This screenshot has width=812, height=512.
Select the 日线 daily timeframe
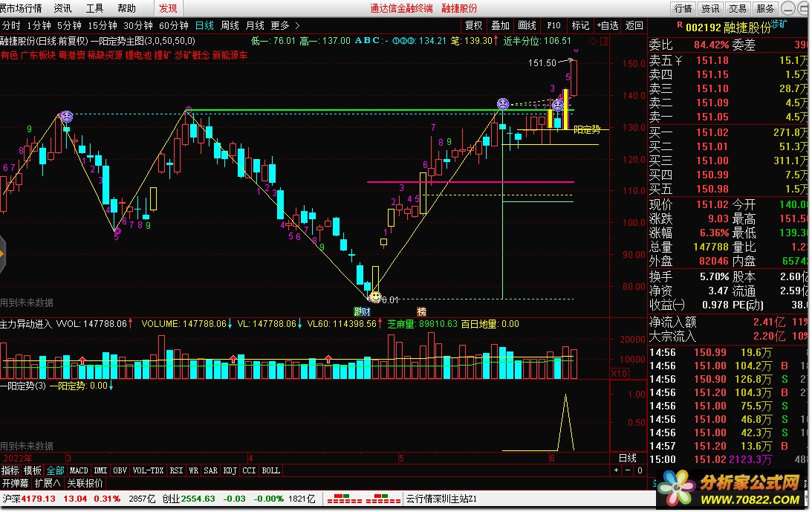click(204, 25)
